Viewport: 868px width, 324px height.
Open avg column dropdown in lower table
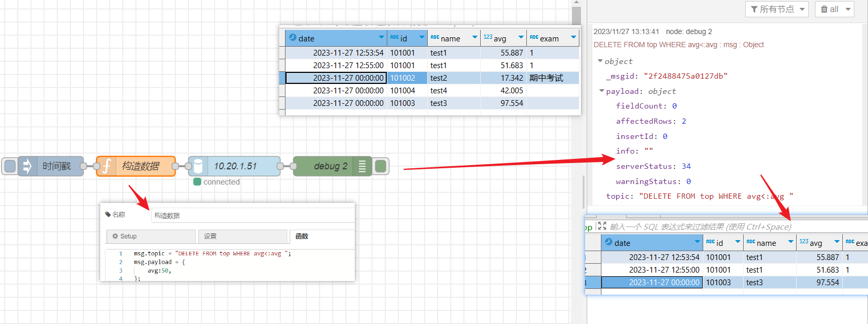[x=837, y=242]
